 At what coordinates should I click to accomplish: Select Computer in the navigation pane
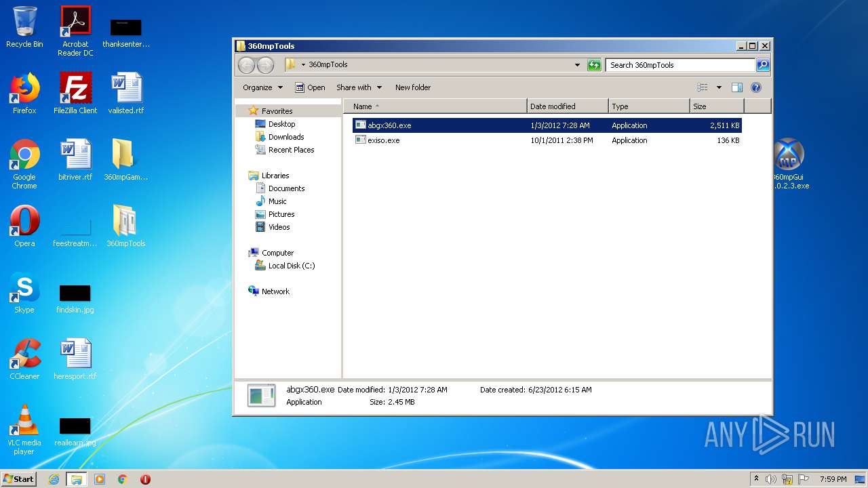(x=277, y=253)
